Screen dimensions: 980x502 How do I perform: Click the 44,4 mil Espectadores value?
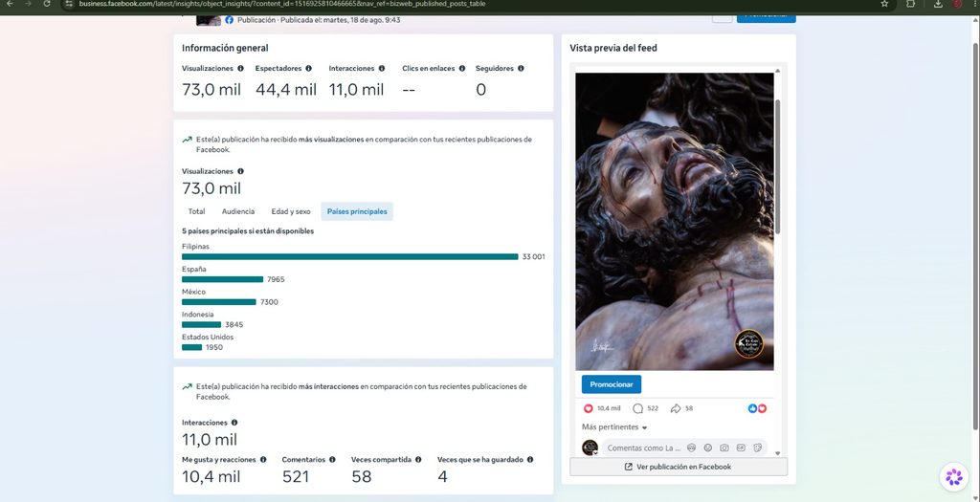[x=286, y=90]
